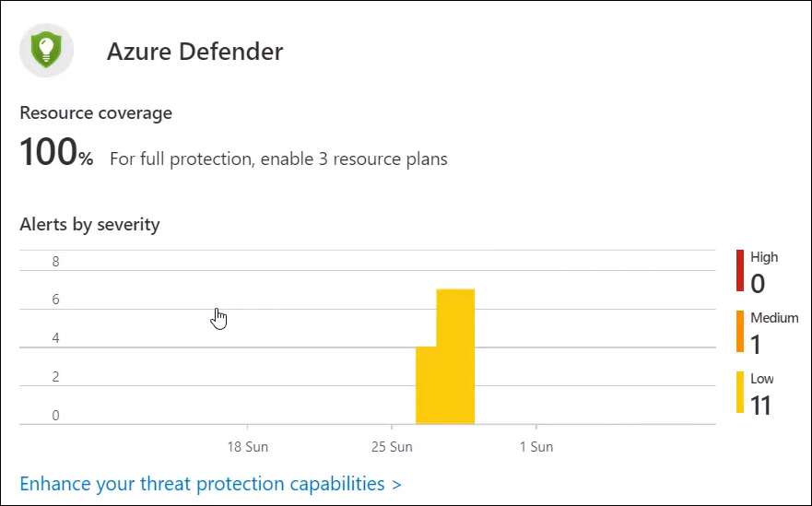Screen dimensions: 812x506
Task: Click the High severity label
Action: click(764, 257)
